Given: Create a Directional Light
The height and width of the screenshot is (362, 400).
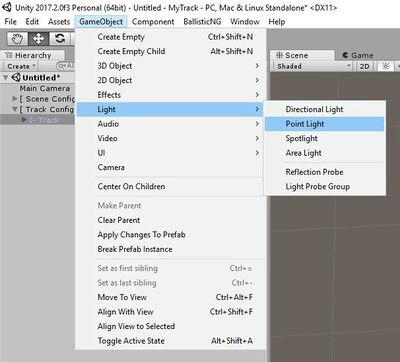Looking at the screenshot, I should [325, 109].
